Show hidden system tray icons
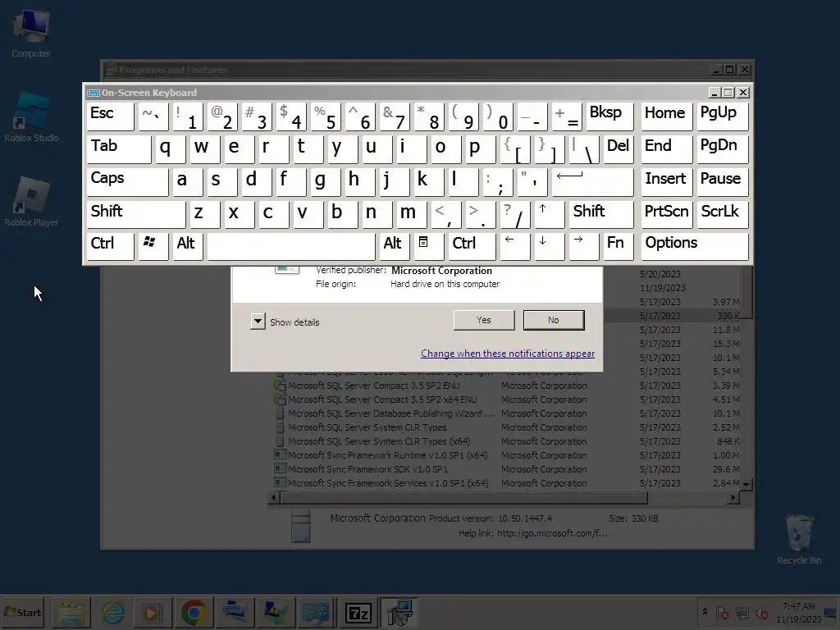Viewport: 840px width, 630px height. 705,612
